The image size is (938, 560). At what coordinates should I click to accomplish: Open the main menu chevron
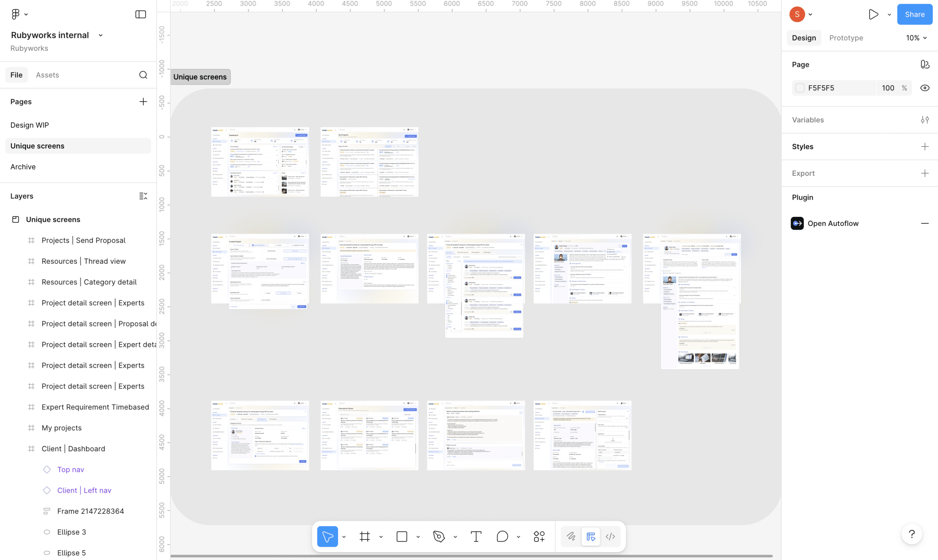(26, 14)
